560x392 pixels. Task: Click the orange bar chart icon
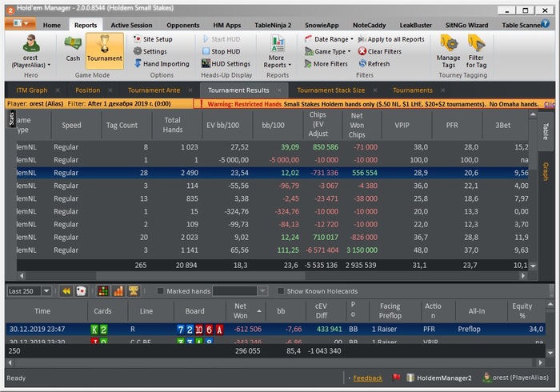(x=118, y=291)
